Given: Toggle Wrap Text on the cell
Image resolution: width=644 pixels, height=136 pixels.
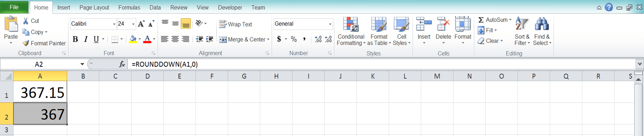Looking at the screenshot, I should pos(235,24).
